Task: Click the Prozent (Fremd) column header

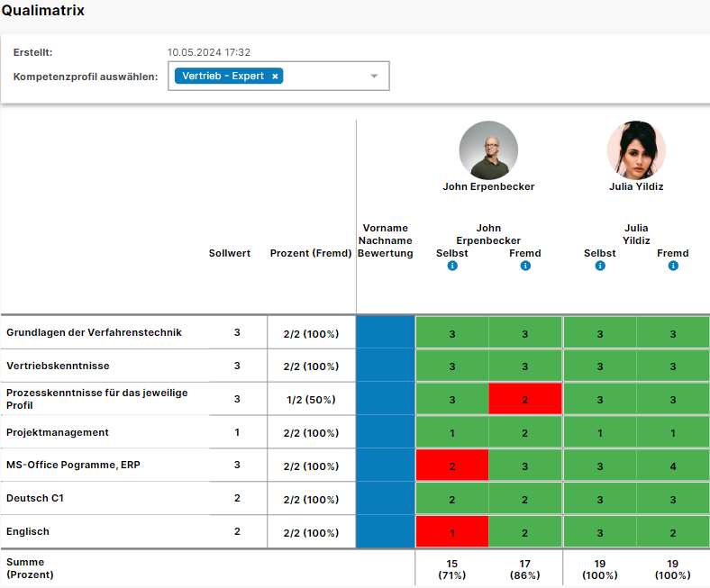Action: 311,253
